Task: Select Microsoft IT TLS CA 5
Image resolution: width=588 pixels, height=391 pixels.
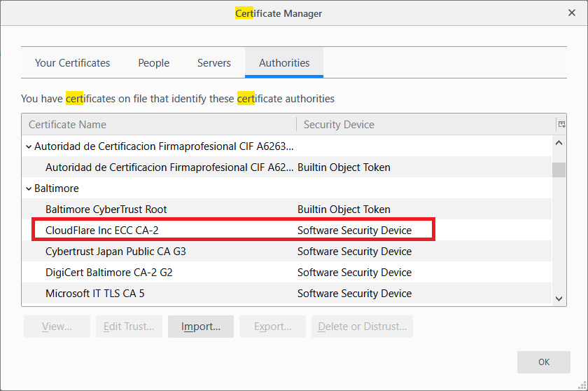Action: click(94, 294)
